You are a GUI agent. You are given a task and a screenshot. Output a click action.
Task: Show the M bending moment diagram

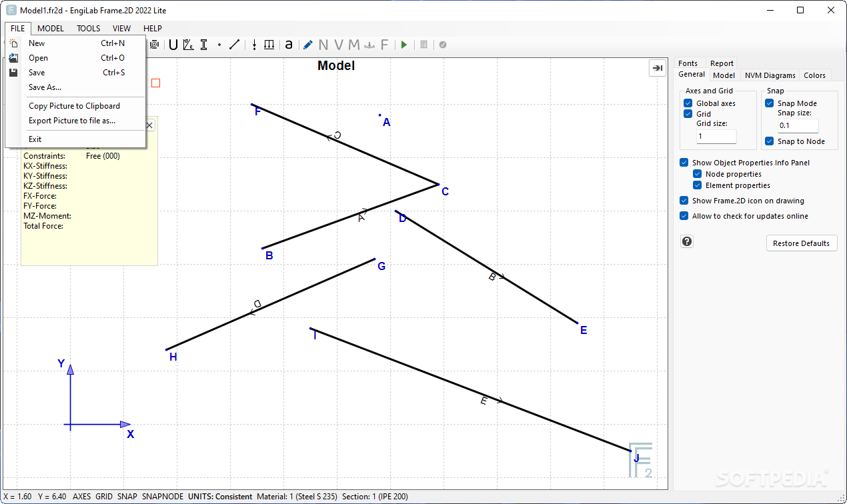354,45
